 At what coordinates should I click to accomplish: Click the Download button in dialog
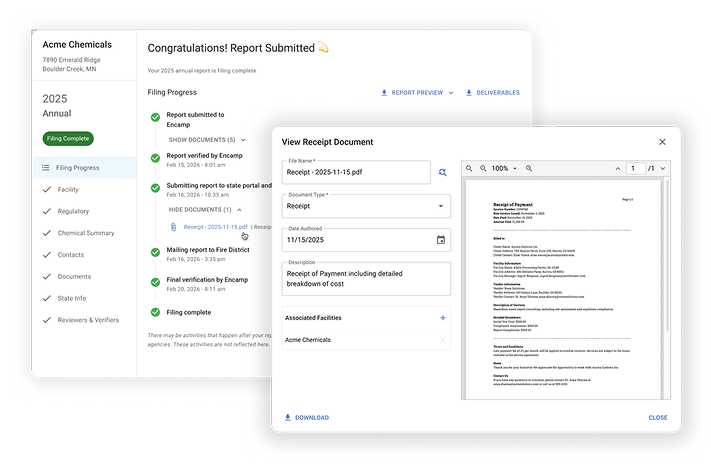coord(307,417)
